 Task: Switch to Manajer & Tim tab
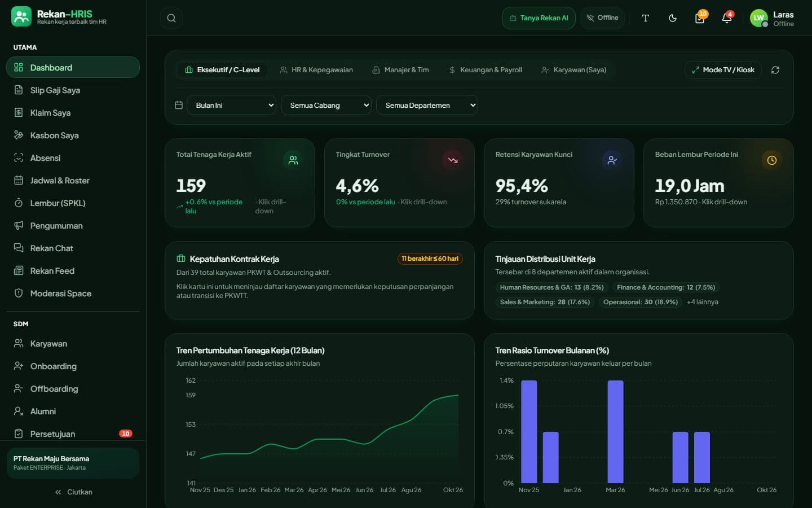pos(400,70)
